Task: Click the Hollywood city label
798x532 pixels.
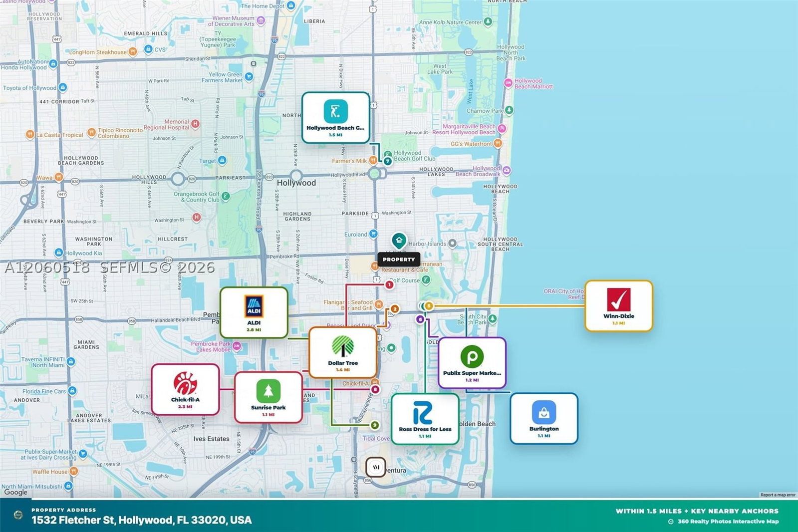Action: [296, 183]
